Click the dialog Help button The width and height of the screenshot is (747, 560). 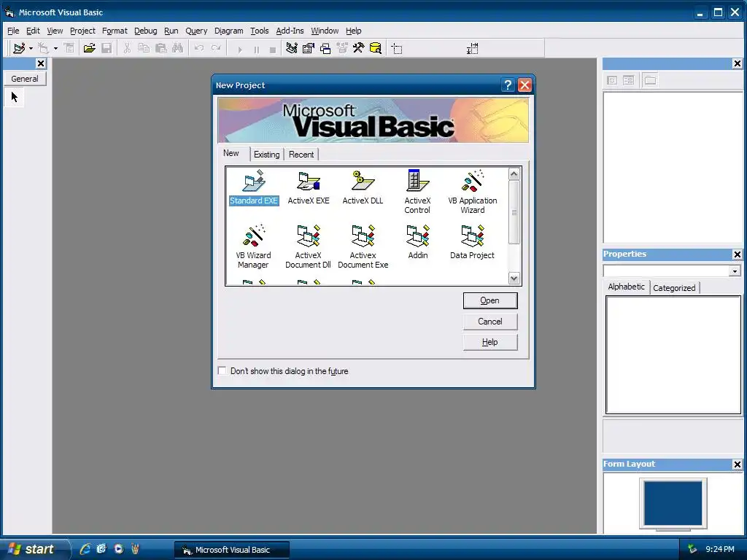tap(489, 342)
